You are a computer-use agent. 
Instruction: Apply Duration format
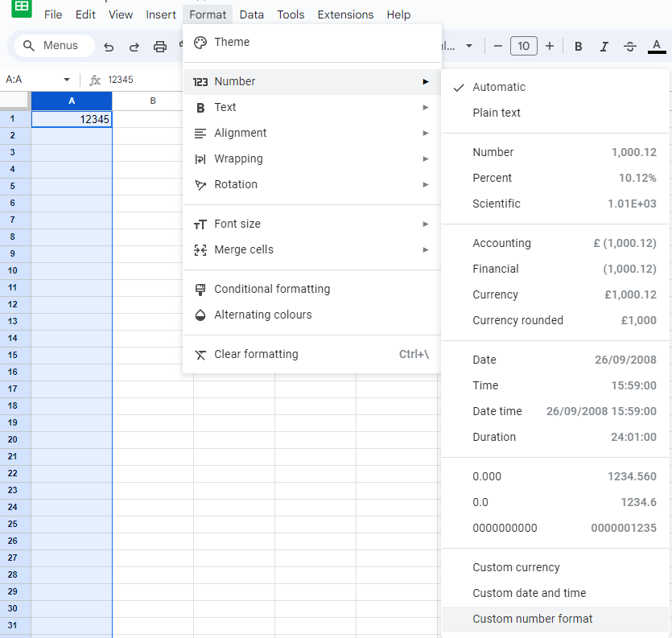[555, 437]
